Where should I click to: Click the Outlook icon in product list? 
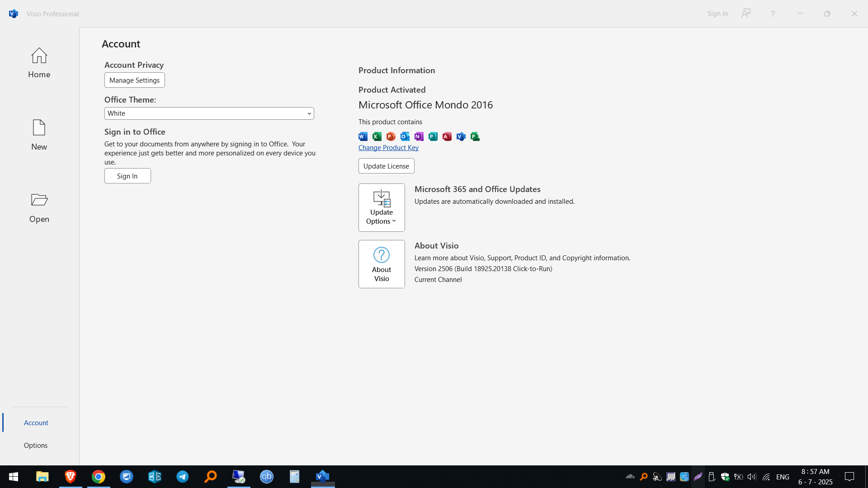pyautogui.click(x=405, y=136)
